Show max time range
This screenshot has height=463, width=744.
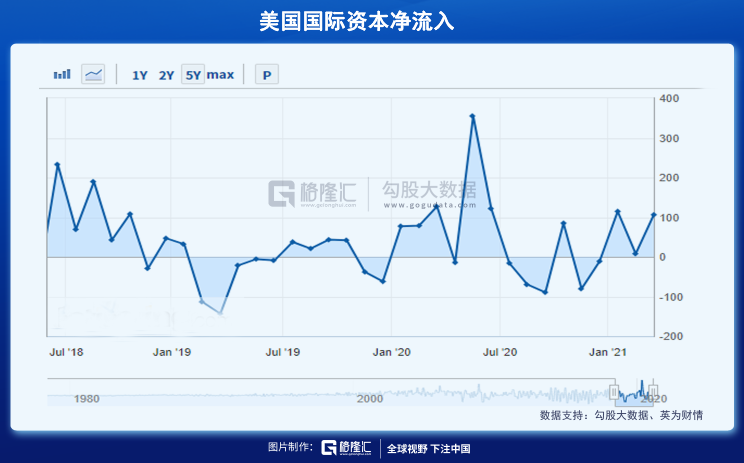click(x=220, y=75)
